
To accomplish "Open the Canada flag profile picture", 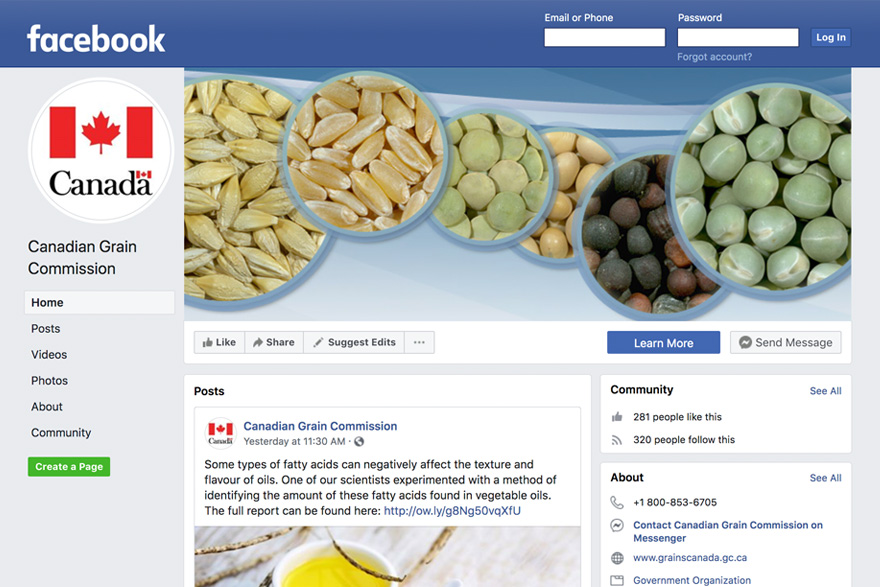I will (101, 150).
